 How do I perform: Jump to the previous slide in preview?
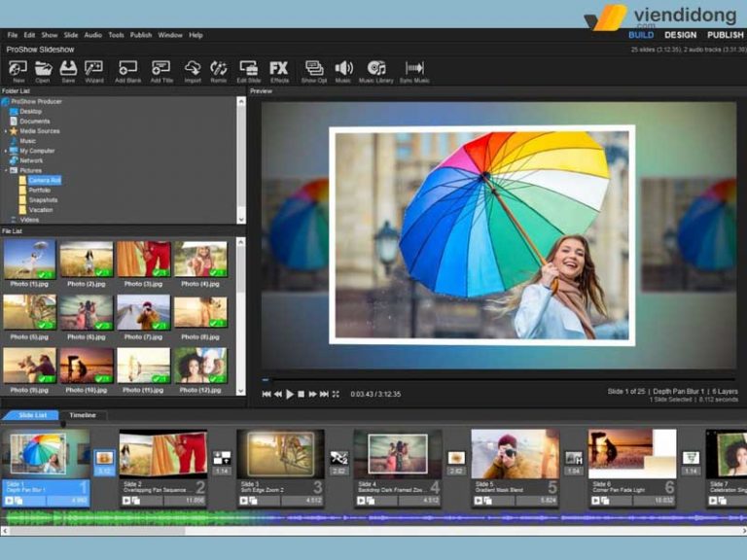pos(267,394)
